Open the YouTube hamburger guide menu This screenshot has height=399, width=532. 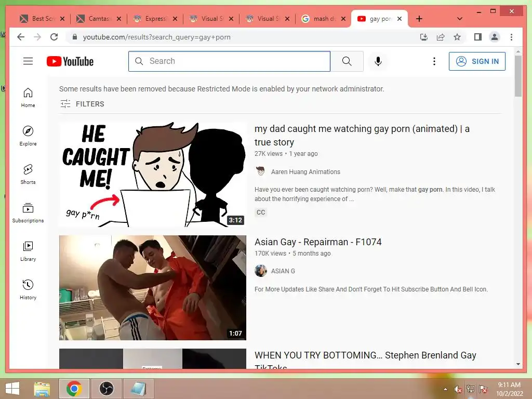[x=28, y=61]
